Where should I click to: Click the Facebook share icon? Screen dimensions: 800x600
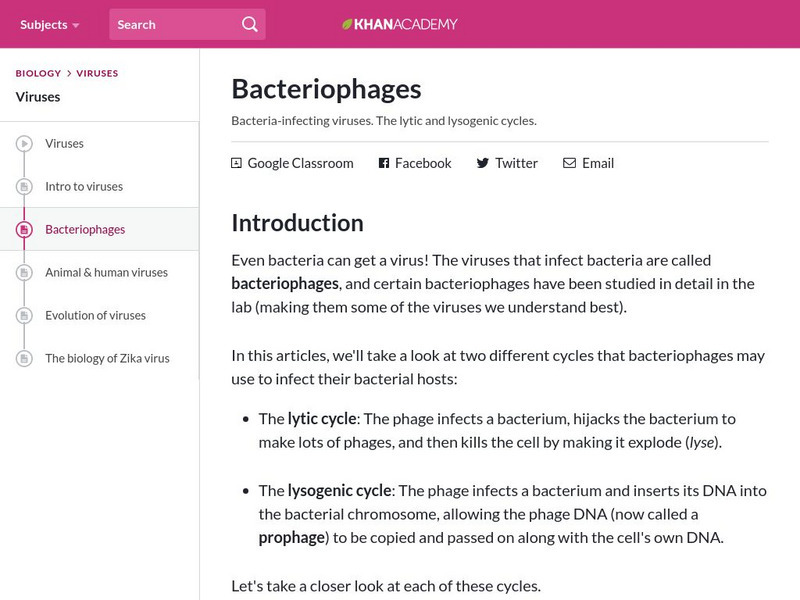coord(384,163)
